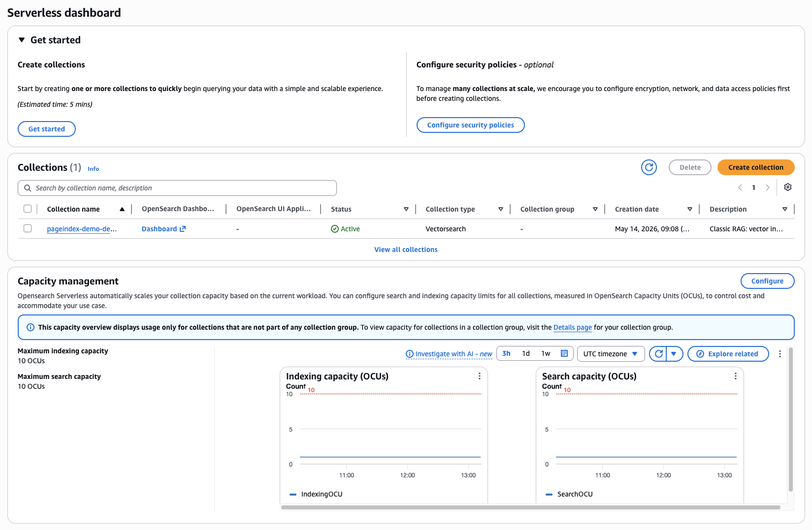Click the collection search field
Image resolution: width=812 pixels, height=530 pixels.
[x=177, y=188]
